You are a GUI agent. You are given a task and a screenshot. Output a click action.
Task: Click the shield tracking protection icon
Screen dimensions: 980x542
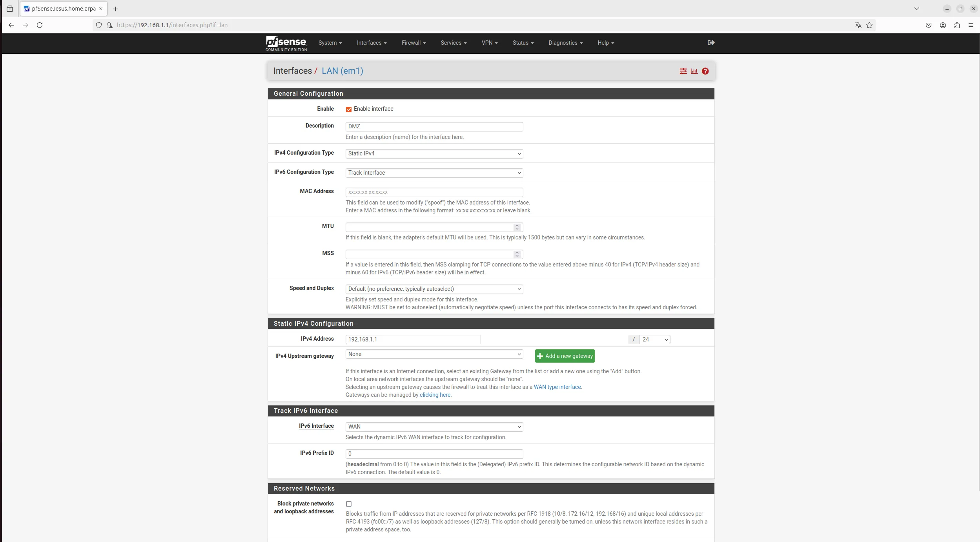[x=99, y=25]
